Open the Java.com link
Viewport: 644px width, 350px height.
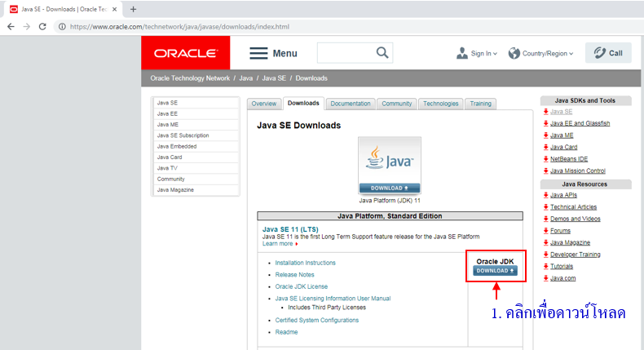coord(562,278)
